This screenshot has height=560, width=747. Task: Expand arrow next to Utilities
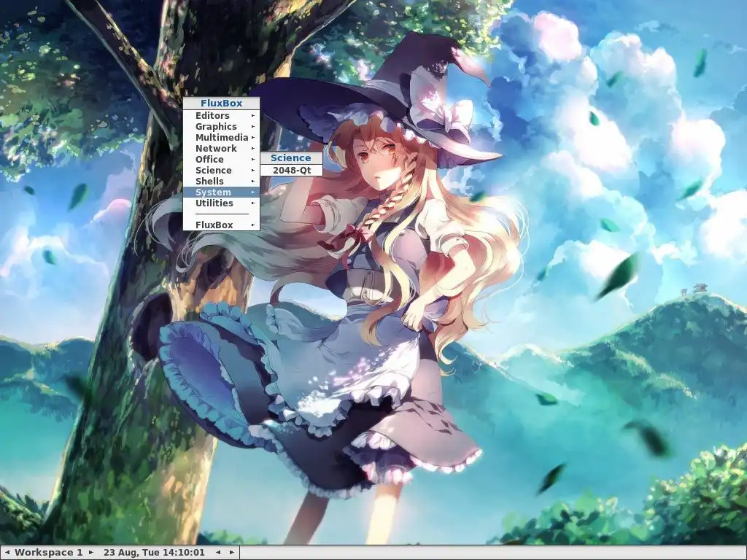click(253, 203)
